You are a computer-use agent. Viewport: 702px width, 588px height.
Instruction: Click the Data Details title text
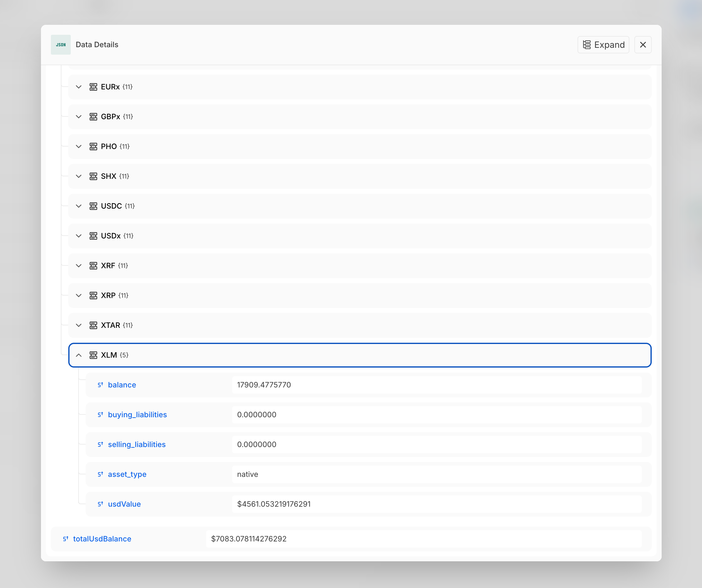[x=97, y=44]
